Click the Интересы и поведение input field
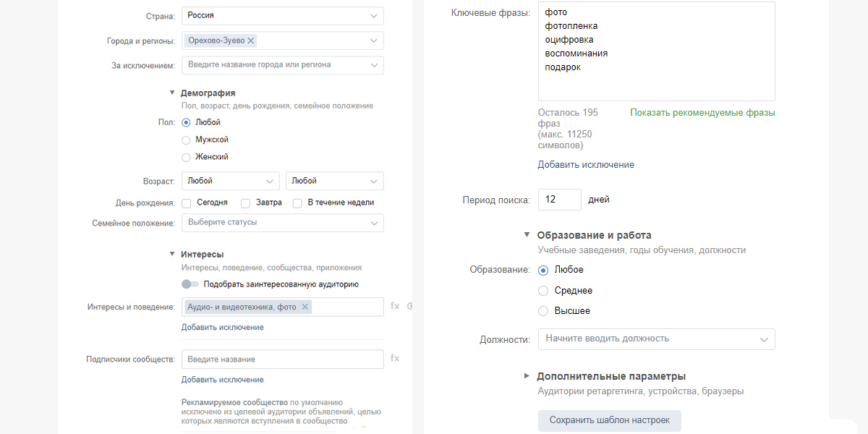This screenshot has width=868, height=434. pyautogui.click(x=283, y=307)
